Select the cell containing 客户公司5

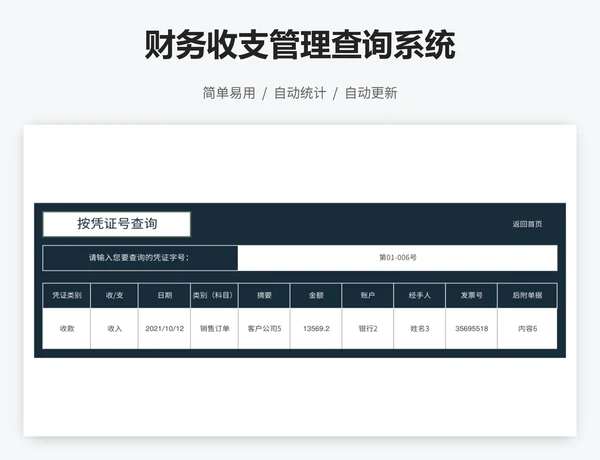[x=264, y=329]
